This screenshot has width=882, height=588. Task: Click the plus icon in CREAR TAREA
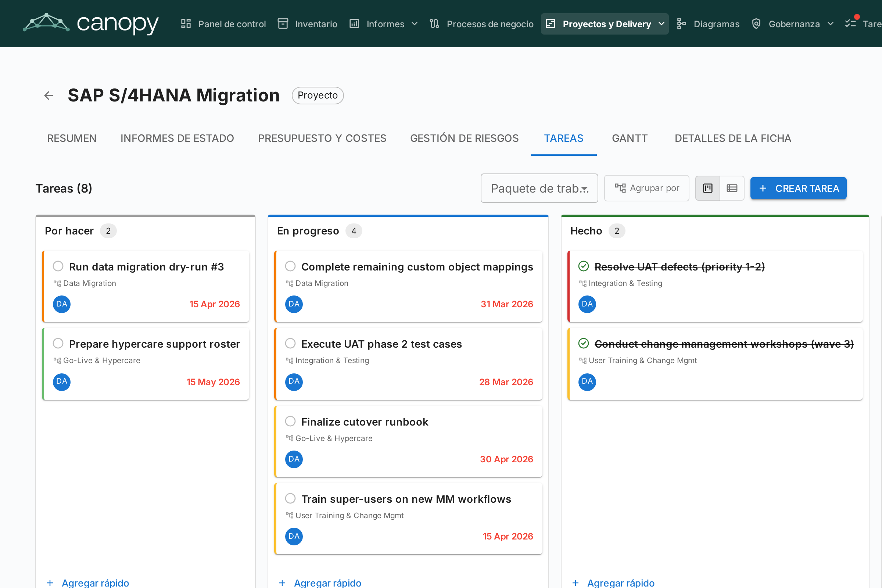pyautogui.click(x=763, y=188)
